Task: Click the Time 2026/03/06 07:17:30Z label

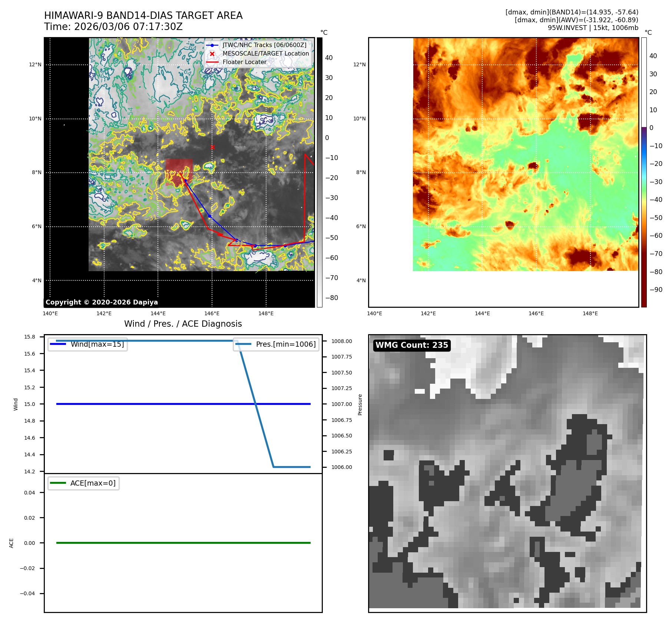Action: 113,27
